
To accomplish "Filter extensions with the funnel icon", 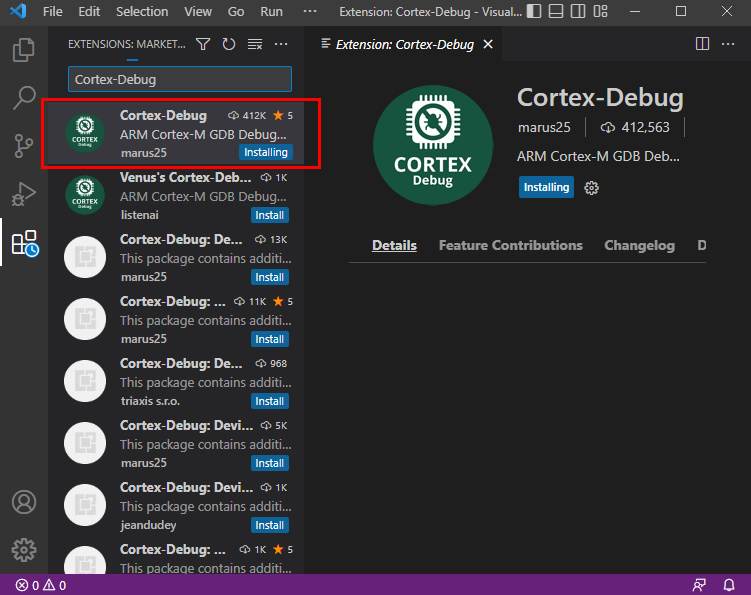I will pos(203,44).
